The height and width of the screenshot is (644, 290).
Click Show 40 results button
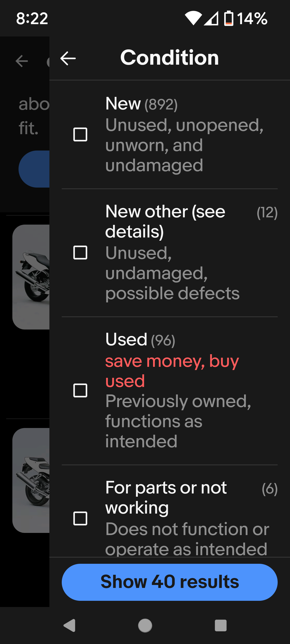pyautogui.click(x=170, y=582)
